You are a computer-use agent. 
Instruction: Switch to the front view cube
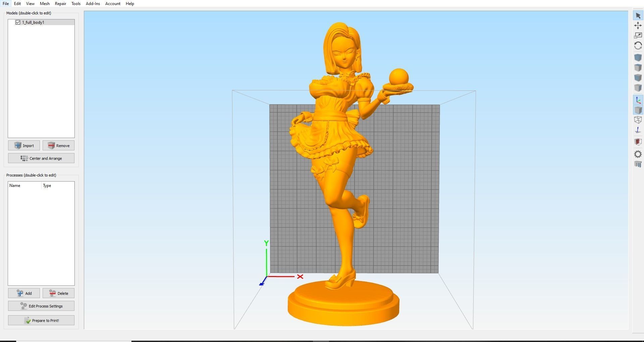coord(638,78)
